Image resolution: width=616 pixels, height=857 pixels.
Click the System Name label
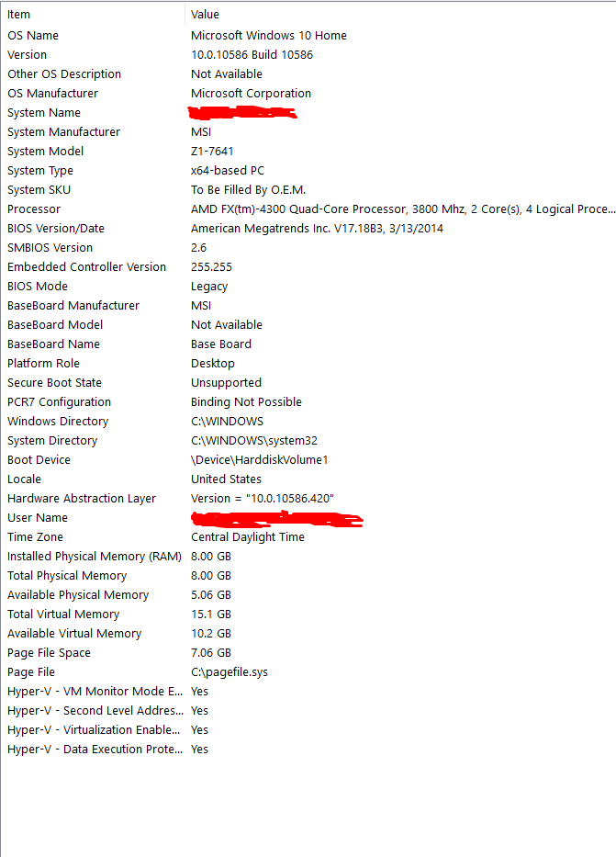[44, 113]
